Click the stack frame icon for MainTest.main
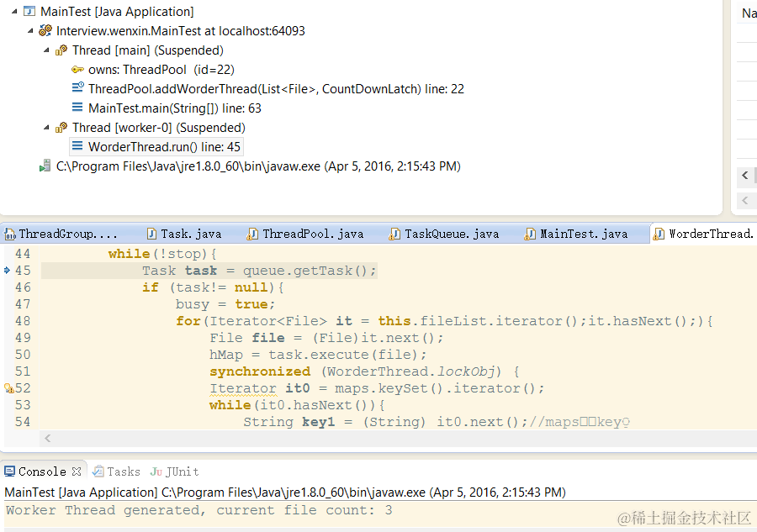The height and width of the screenshot is (532, 757). (77, 108)
